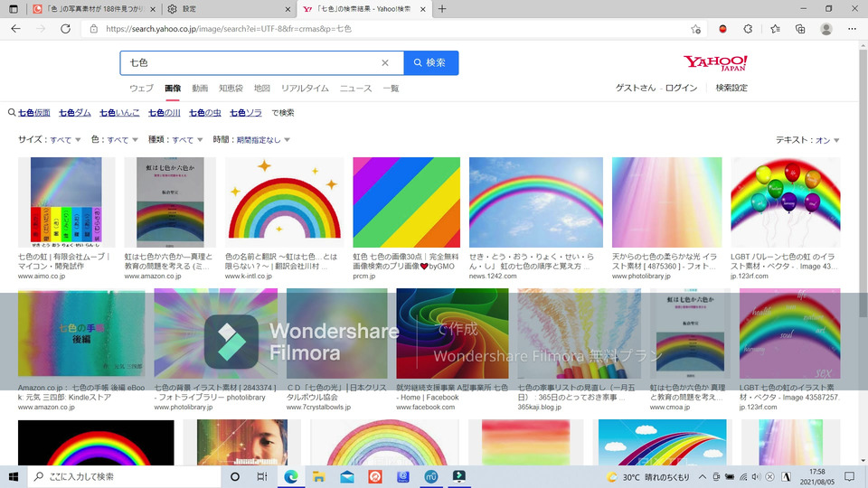The width and height of the screenshot is (868, 488).
Task: Click the volume speaker tray icon
Action: [x=756, y=476]
